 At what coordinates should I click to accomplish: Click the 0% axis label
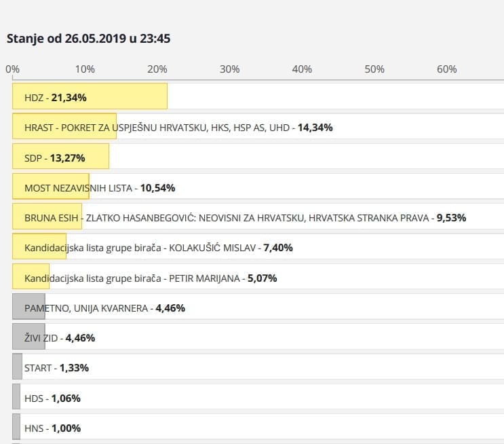pyautogui.click(x=12, y=69)
